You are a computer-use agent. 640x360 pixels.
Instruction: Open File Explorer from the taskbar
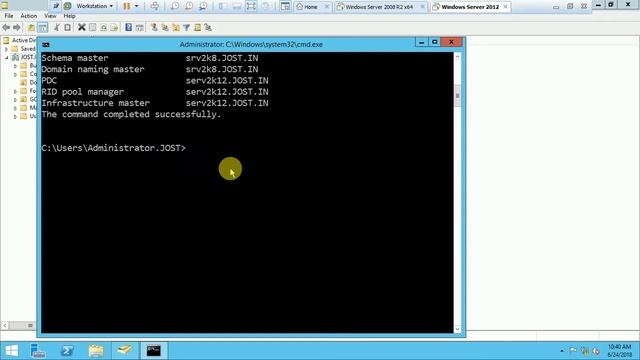[x=96, y=351]
